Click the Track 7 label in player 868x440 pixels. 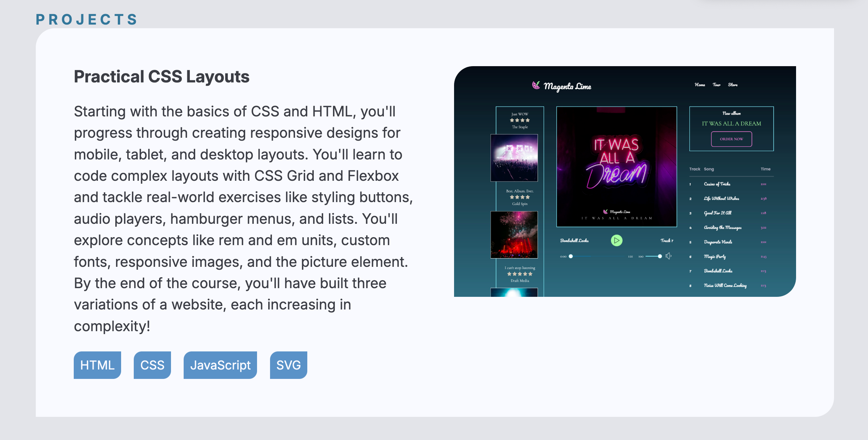pyautogui.click(x=667, y=240)
